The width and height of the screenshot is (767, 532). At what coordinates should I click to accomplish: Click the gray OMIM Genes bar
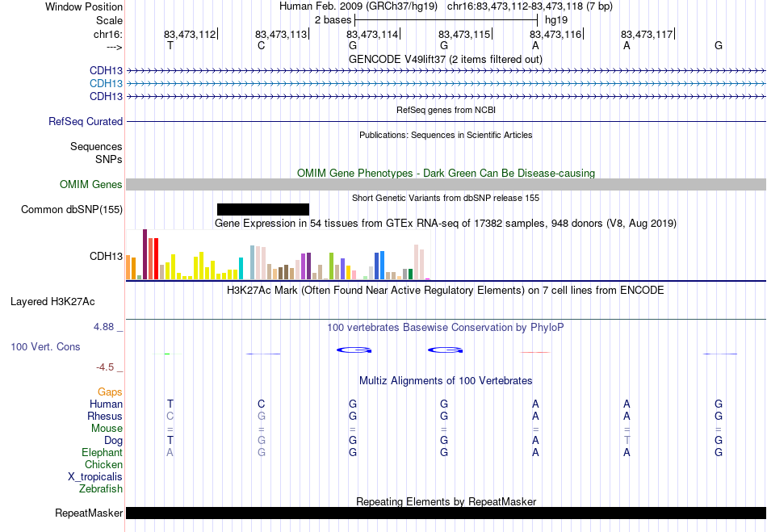pyautogui.click(x=446, y=184)
